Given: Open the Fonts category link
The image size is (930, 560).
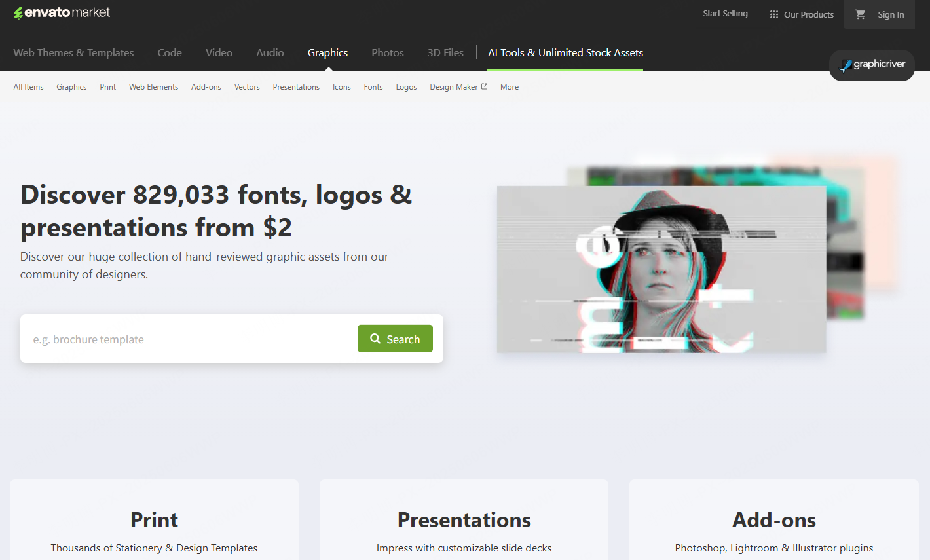Looking at the screenshot, I should click(373, 86).
